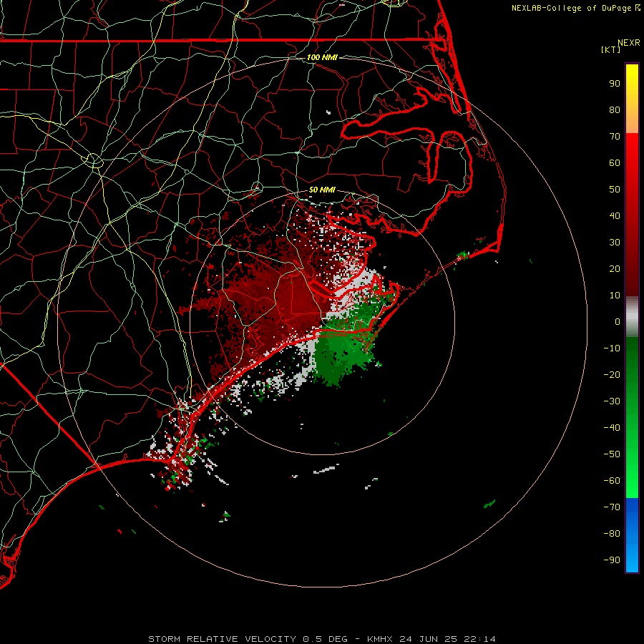Viewport: 644px width, 644px height.
Task: Click the -40 scale value
Action: 612,428
